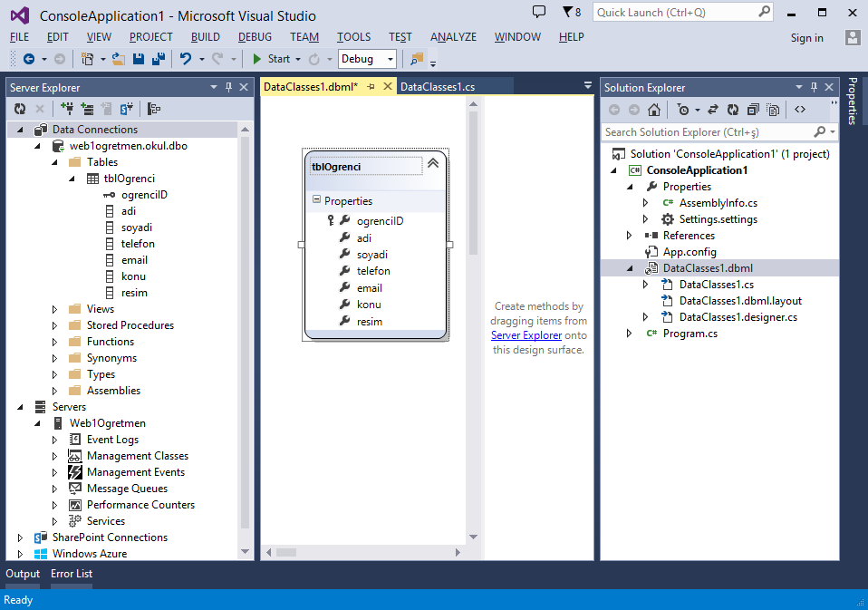Viewport: 868px width, 610px height.
Task: Click Connect to Server icon in Server Explorer
Action: tap(87, 109)
